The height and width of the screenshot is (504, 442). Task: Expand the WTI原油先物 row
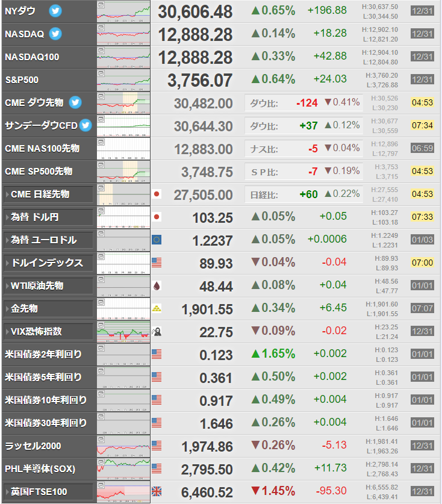click(49, 286)
